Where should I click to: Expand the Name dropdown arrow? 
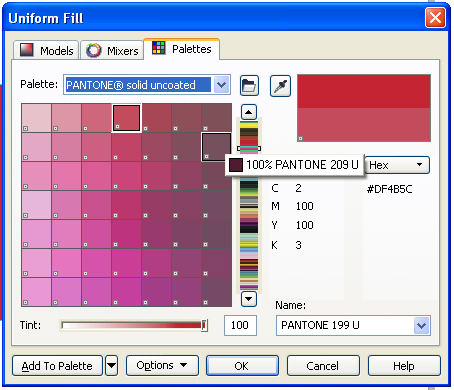point(422,325)
